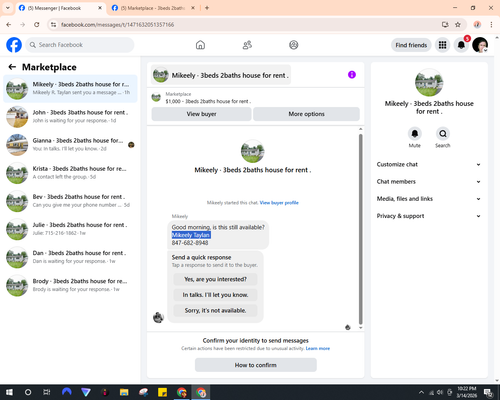This screenshot has height=400, width=500.
Task: Send 'In talks. I'll let you know.' response
Action: tap(215, 295)
